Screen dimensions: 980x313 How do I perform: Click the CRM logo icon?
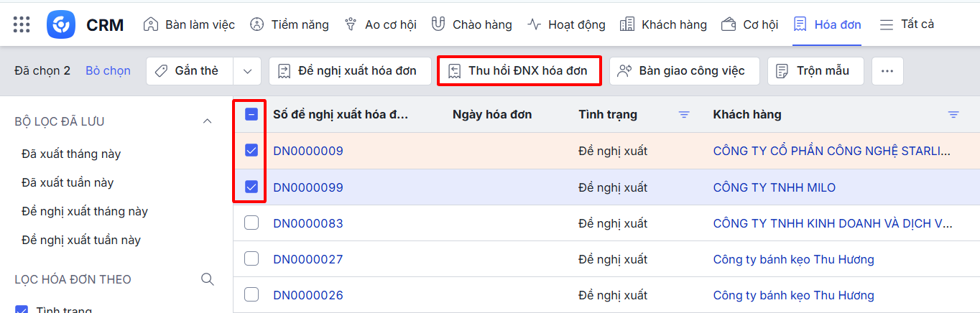[x=61, y=24]
